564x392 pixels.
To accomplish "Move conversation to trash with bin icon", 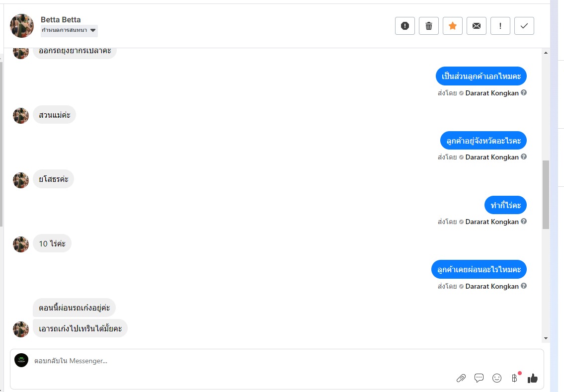I will pos(428,26).
